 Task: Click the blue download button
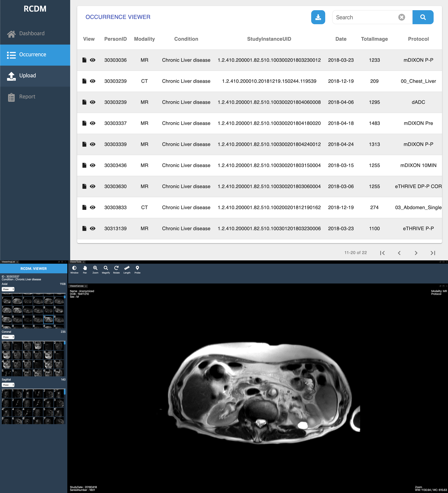[x=318, y=17]
